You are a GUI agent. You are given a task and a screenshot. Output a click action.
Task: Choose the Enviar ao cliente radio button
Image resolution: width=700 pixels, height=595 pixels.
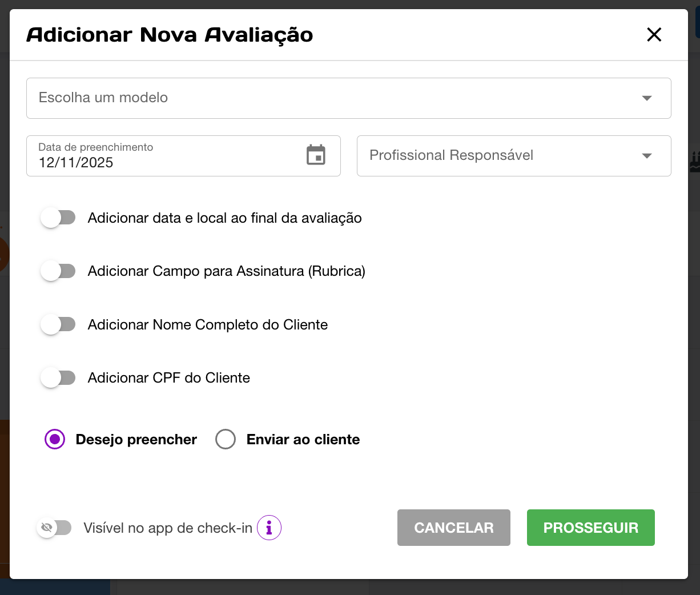[x=226, y=439]
